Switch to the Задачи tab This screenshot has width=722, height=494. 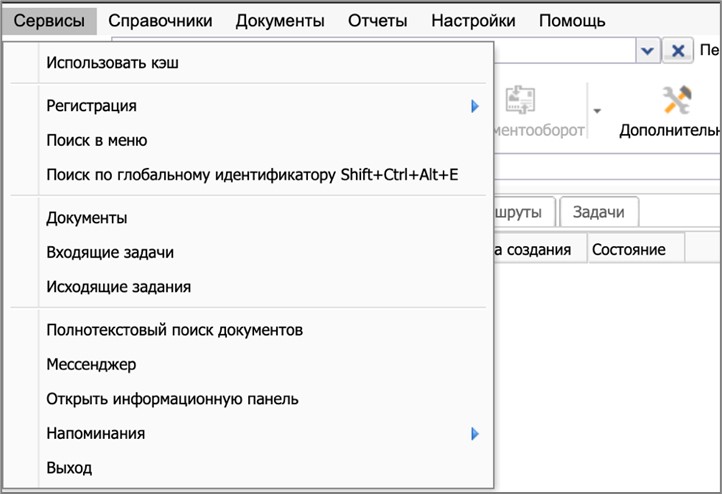pos(599,212)
